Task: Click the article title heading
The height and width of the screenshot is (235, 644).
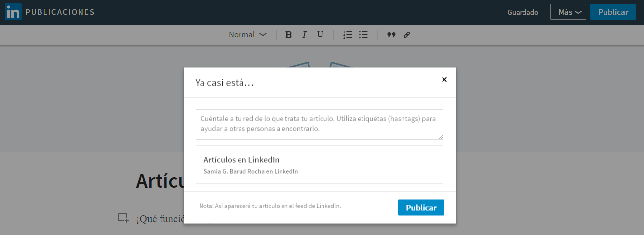Action: 159,181
